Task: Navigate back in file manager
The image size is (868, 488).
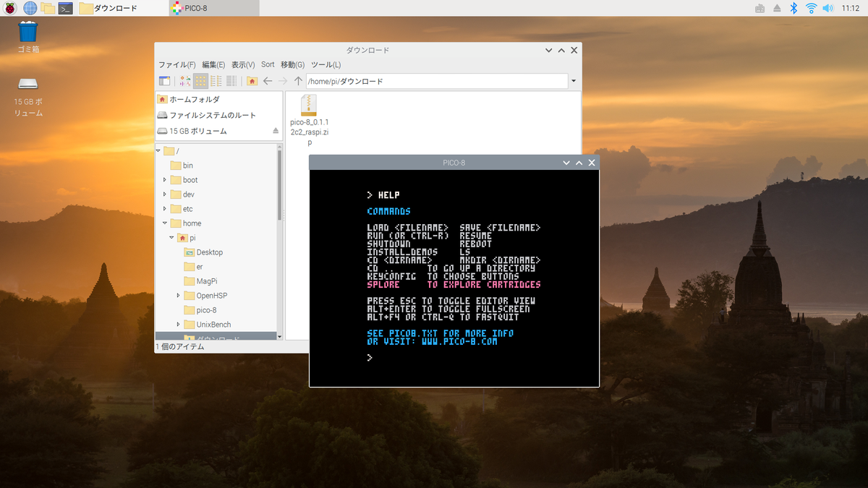Action: point(268,81)
